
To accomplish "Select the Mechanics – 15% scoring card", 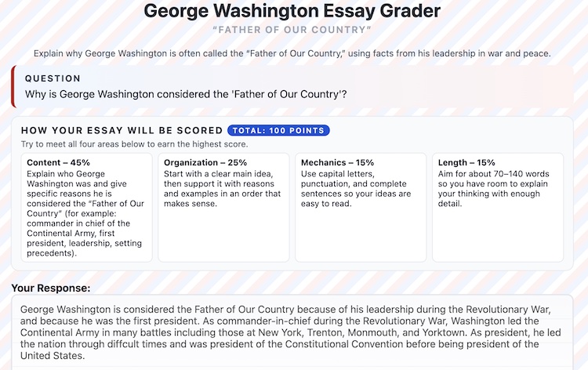I will click(x=361, y=207).
